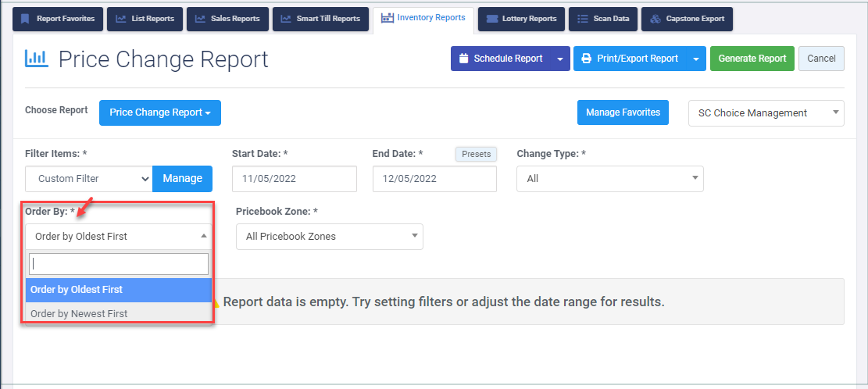Expand the Schedule Report dropdown arrow
The image size is (868, 389).
coord(560,59)
